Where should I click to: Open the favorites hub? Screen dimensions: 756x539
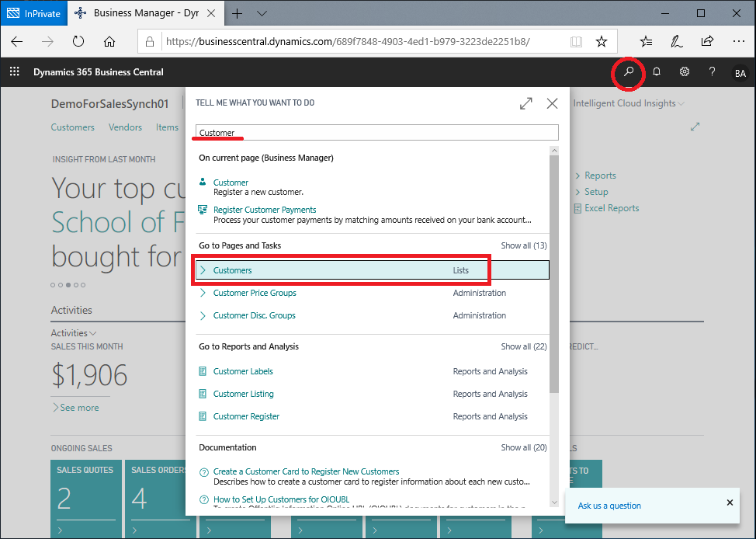[646, 41]
